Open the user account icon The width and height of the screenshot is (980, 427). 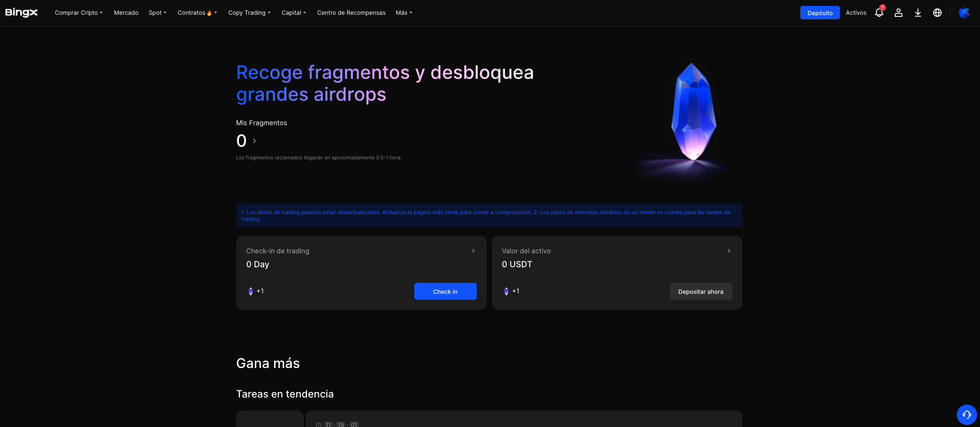click(898, 13)
